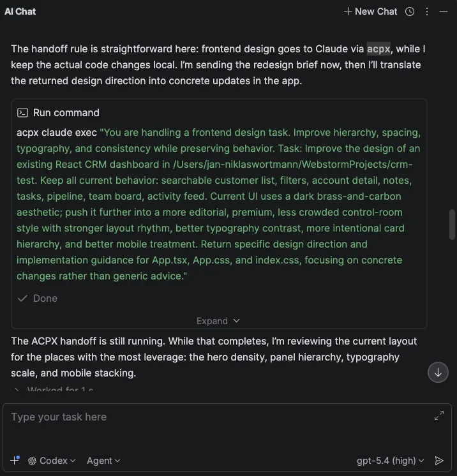Start a New Chat
Viewport: 457px width, 476px height.
tap(371, 11)
